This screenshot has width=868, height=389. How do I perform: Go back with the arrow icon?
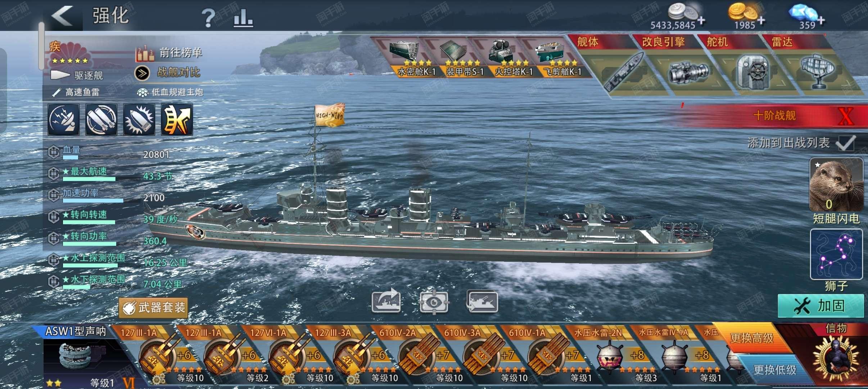tap(62, 16)
